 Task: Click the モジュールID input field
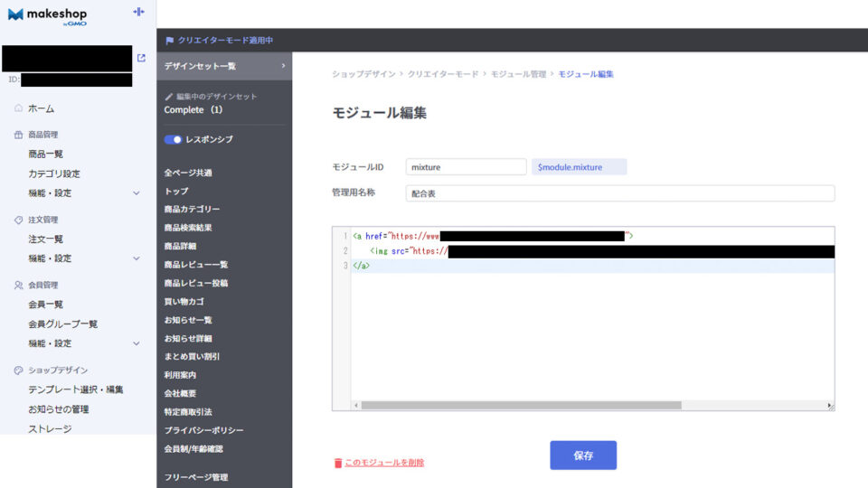coord(466,167)
